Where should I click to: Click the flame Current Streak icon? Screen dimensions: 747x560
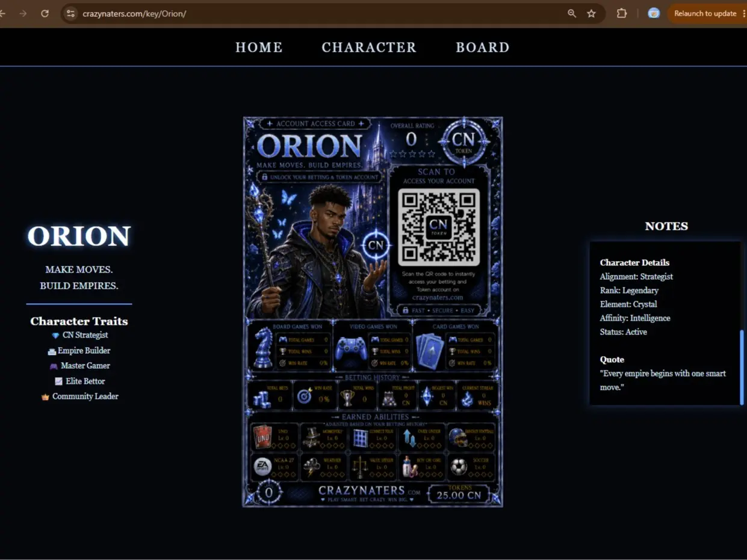(467, 398)
